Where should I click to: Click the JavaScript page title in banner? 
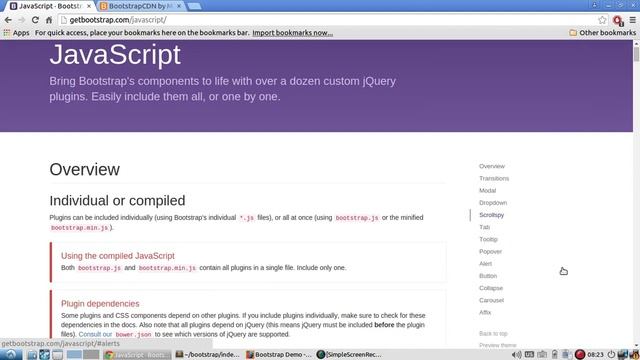pos(115,55)
